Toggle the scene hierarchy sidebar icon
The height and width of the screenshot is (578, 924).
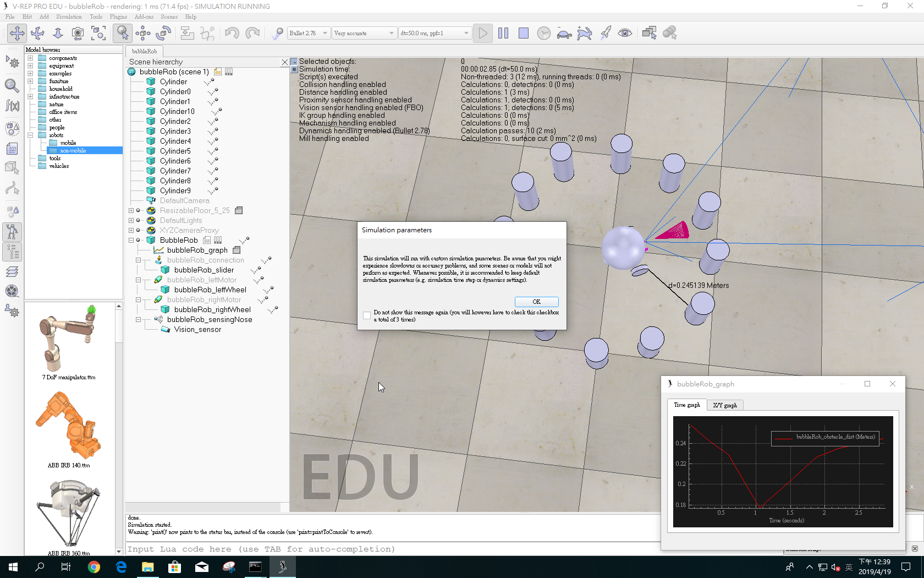point(12,252)
